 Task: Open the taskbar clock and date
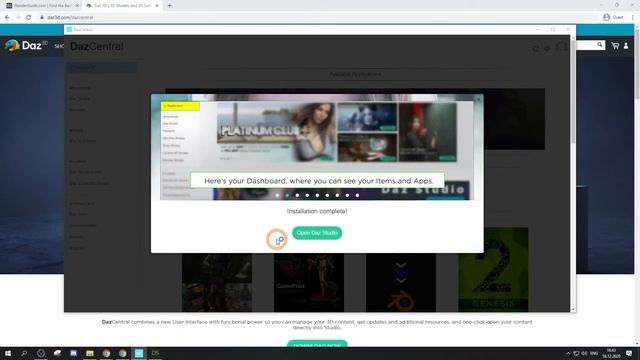(611, 353)
